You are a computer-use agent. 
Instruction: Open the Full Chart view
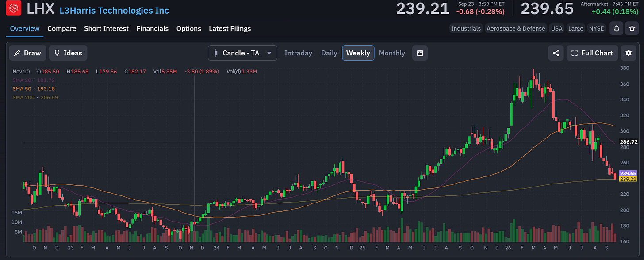pyautogui.click(x=592, y=53)
